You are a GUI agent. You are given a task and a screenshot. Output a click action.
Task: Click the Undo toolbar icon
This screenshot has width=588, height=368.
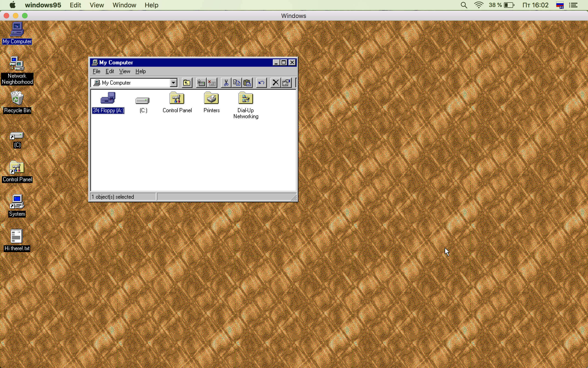[x=261, y=83]
